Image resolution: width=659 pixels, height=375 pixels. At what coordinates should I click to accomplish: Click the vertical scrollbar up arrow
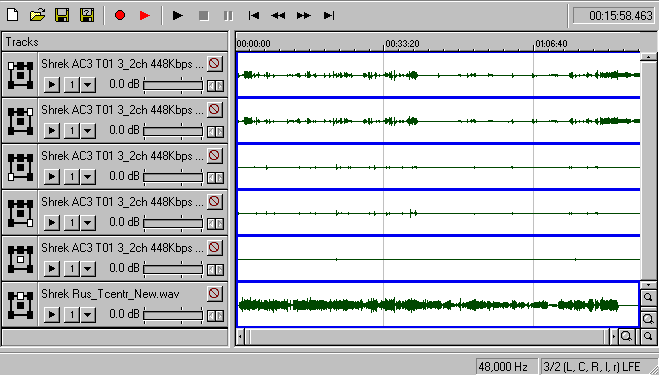coord(648,57)
